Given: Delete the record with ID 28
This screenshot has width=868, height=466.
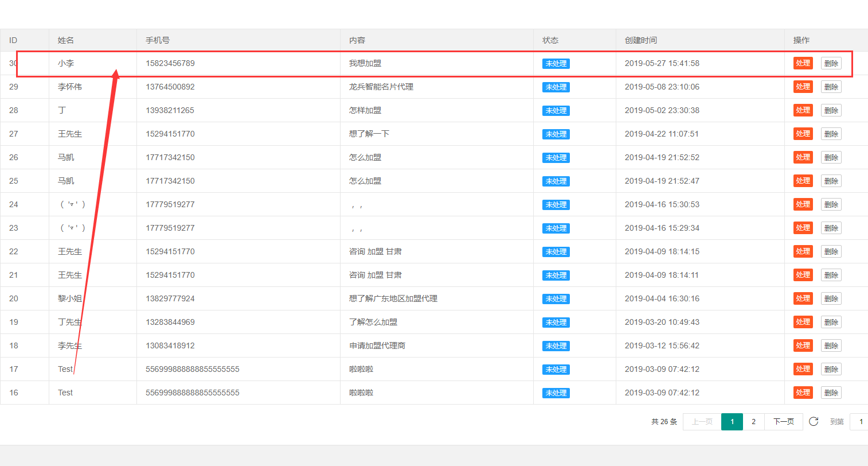Looking at the screenshot, I should 831,111.
